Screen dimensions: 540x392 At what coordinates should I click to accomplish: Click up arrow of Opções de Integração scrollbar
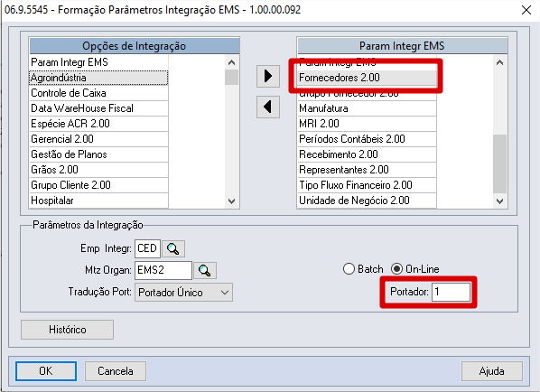[231, 62]
